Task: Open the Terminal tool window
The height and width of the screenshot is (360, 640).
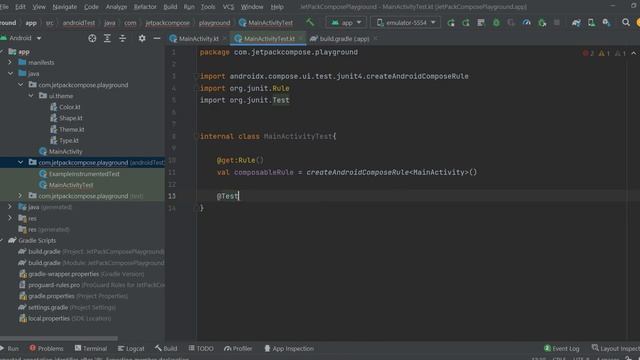Action: pos(91,348)
